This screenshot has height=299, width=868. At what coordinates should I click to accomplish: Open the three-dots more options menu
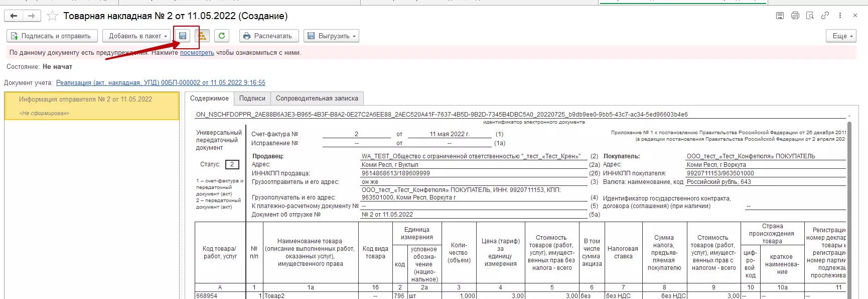(x=840, y=16)
